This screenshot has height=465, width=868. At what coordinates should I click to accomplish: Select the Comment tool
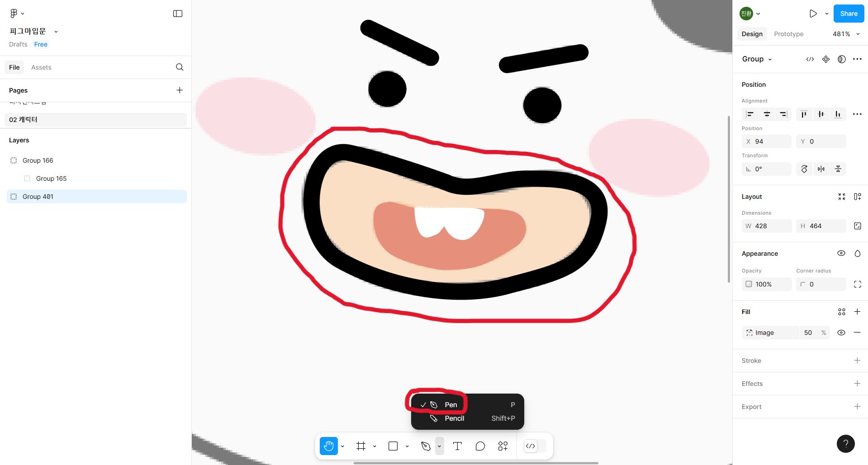point(480,446)
